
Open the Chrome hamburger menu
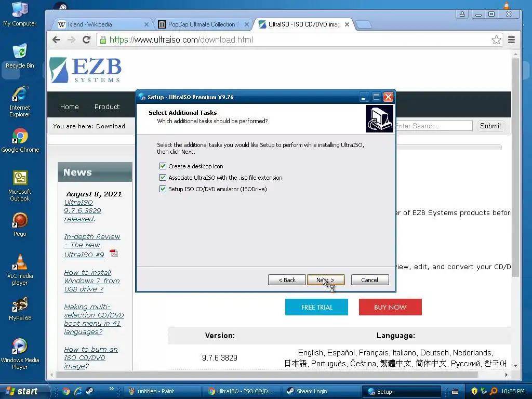[x=511, y=39]
